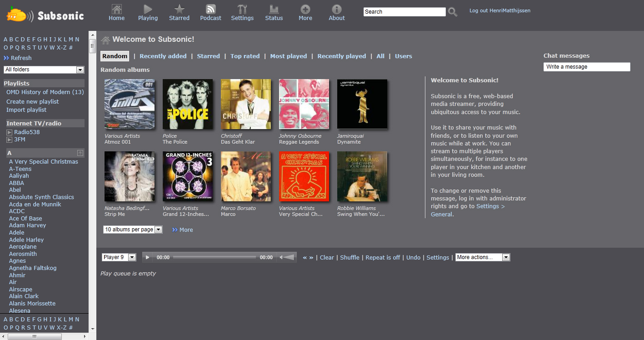Viewport: 644px width, 340px height.
Task: Open the Settings tools icon
Action: point(242,9)
